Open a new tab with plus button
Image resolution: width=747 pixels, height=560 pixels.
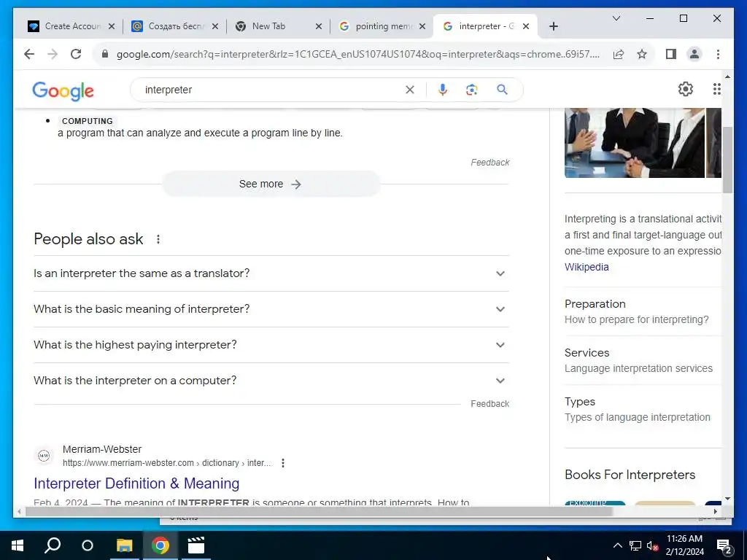click(x=553, y=26)
